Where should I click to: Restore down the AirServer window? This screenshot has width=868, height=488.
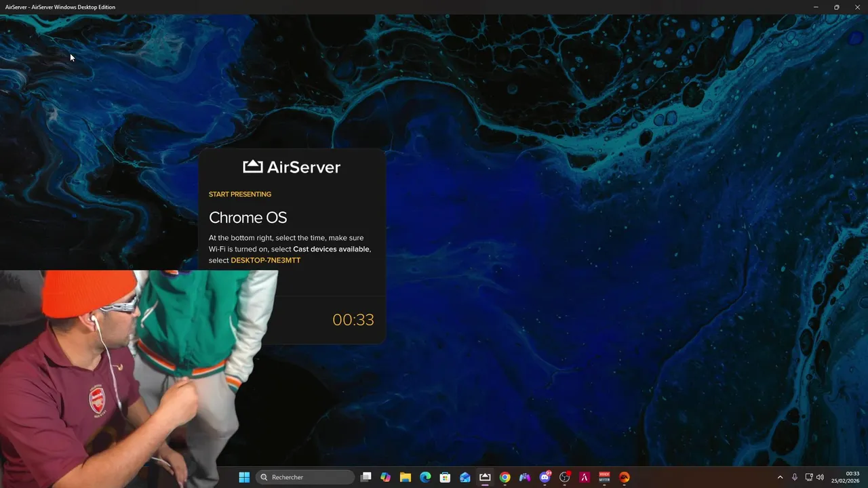(836, 7)
